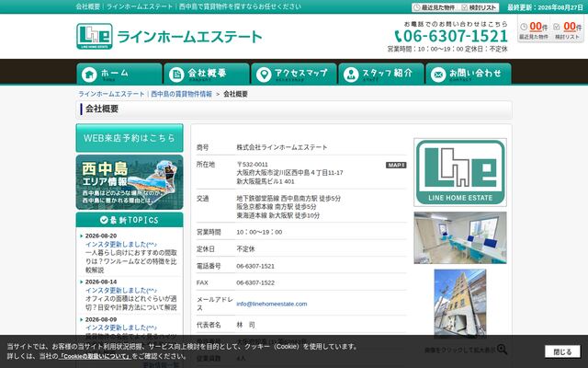Click the 会社概要 page heading
Screen dimensions: 588x368
coord(102,109)
